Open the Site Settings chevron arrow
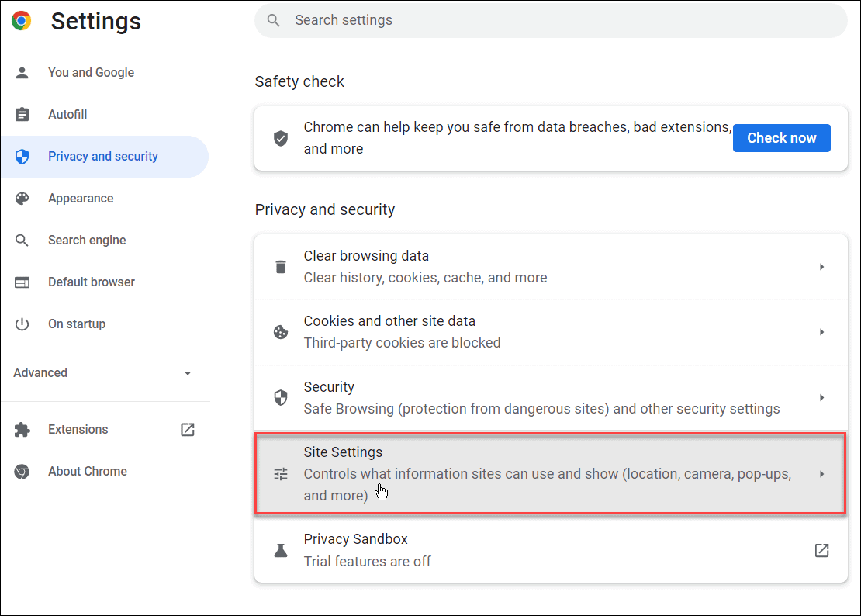Viewport: 861px width, 616px height. (x=822, y=474)
